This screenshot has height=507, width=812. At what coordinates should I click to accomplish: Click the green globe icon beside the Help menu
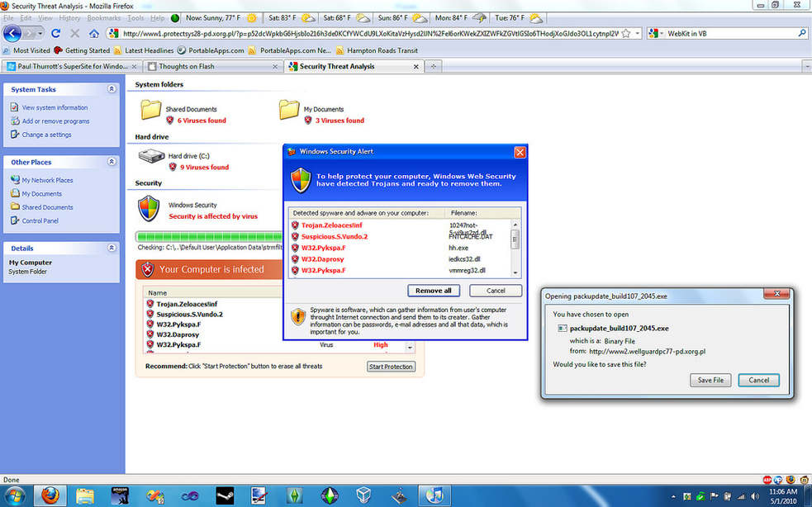click(x=175, y=18)
